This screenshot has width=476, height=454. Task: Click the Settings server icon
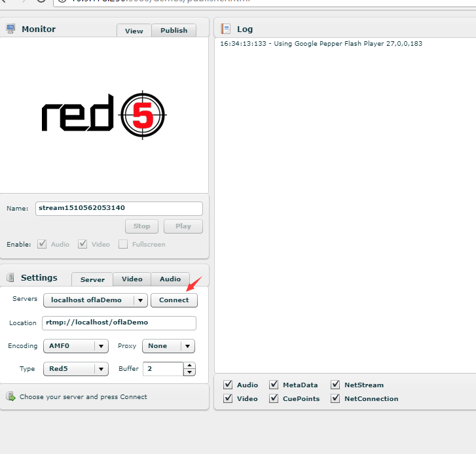10,277
